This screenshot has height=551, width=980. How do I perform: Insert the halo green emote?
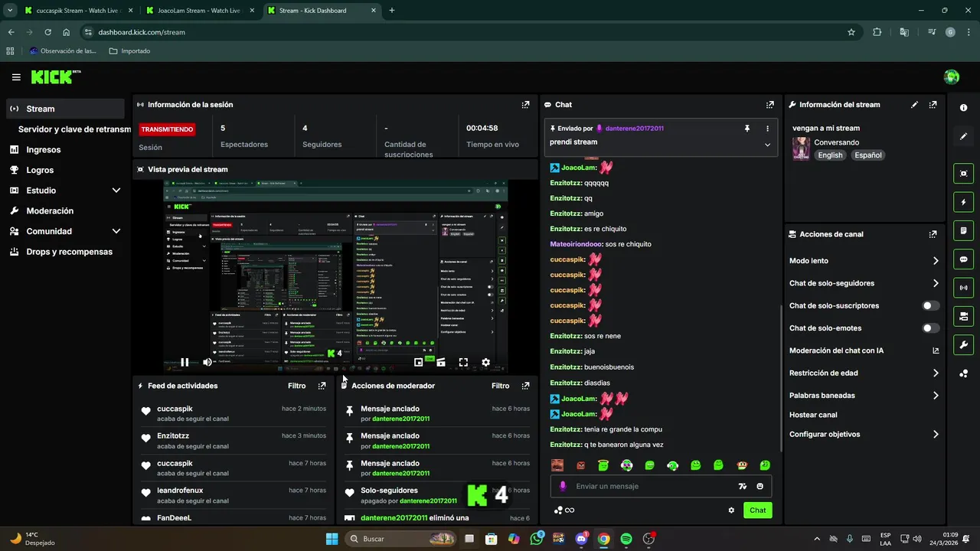point(603,465)
